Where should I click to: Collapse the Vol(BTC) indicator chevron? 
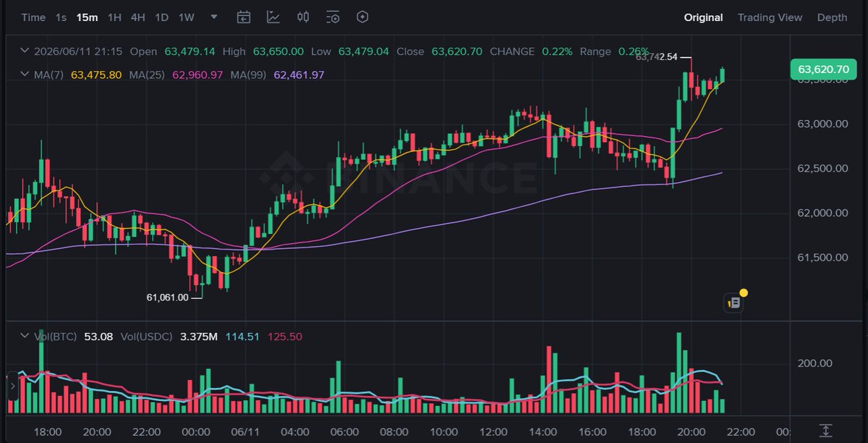point(25,337)
